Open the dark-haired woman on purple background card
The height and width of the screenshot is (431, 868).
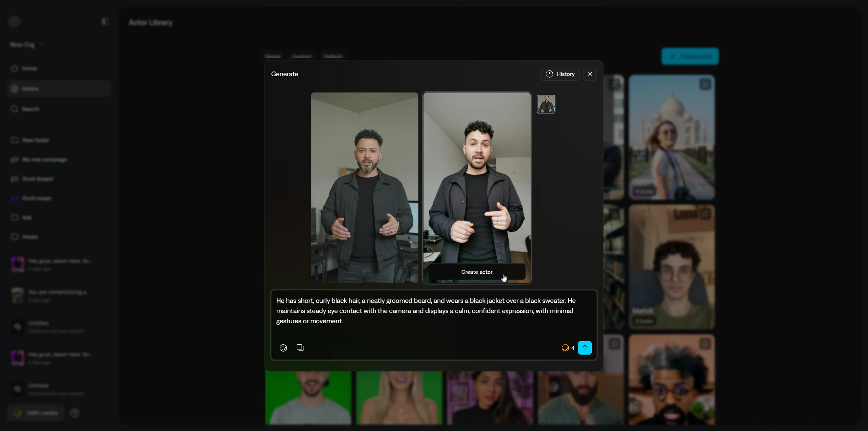[x=490, y=397]
